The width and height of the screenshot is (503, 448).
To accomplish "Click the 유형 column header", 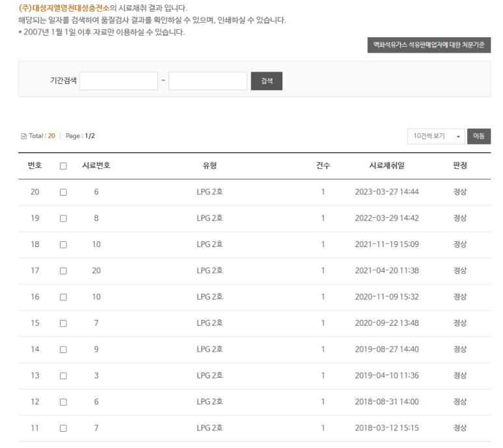I will [x=210, y=165].
